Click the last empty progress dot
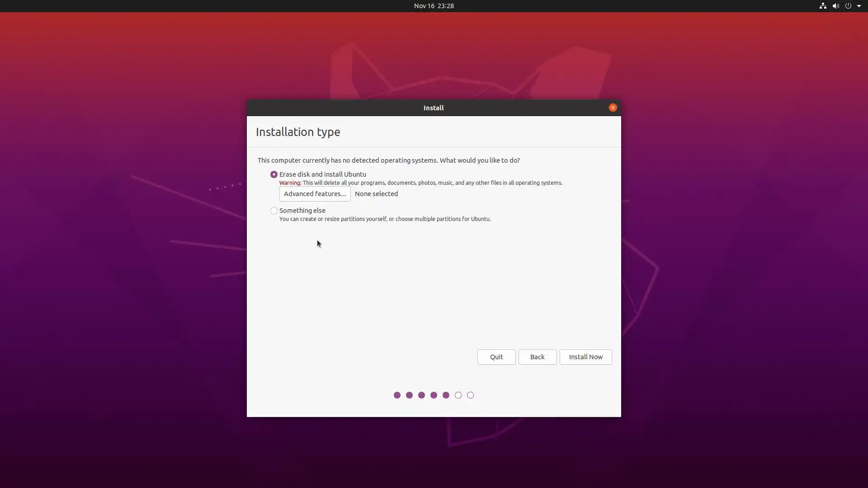 470,395
